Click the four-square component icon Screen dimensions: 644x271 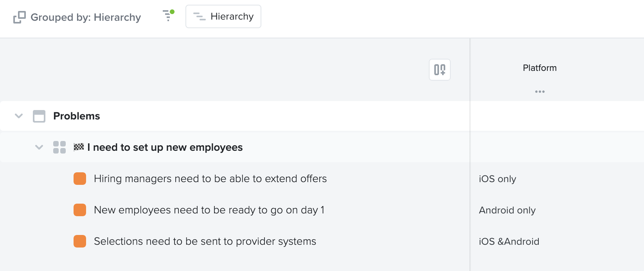[59, 147]
